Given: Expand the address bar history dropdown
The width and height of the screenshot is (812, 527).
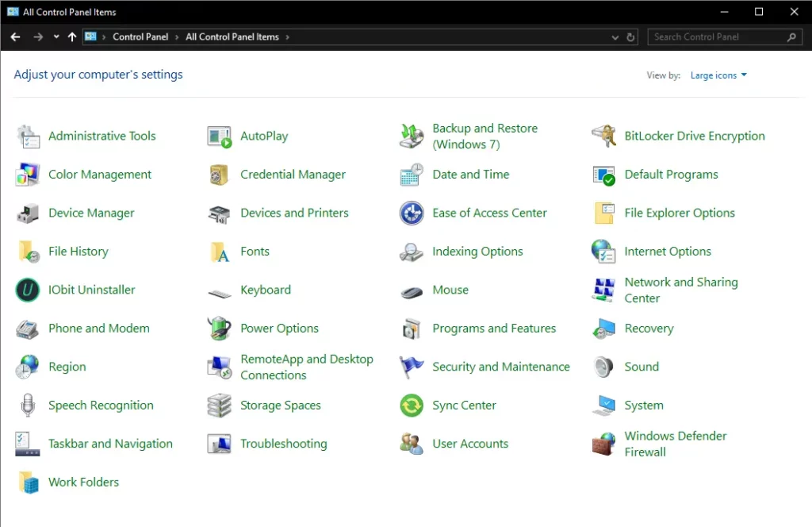Looking at the screenshot, I should pos(615,37).
